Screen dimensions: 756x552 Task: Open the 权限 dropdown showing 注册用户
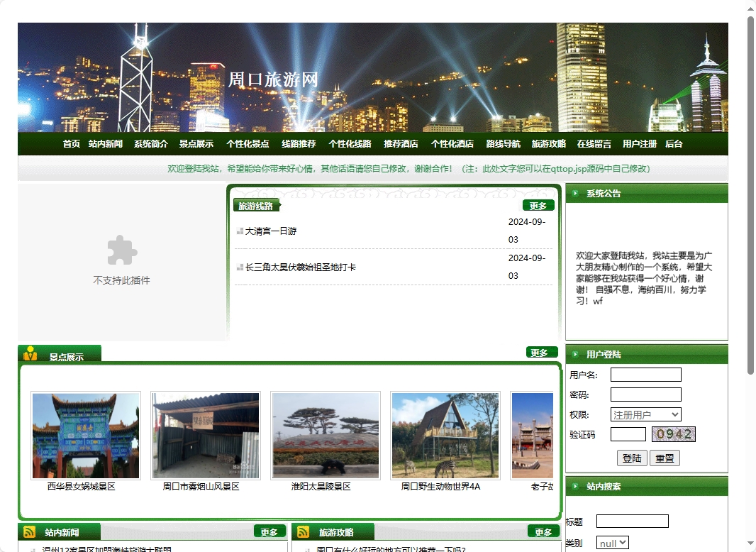644,414
